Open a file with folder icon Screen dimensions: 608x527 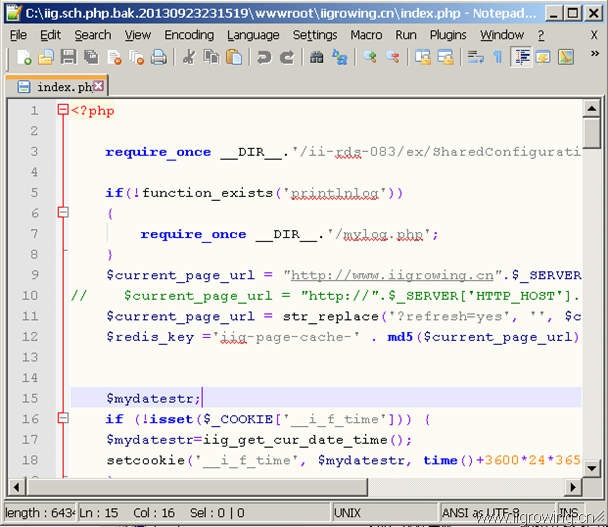click(46, 57)
